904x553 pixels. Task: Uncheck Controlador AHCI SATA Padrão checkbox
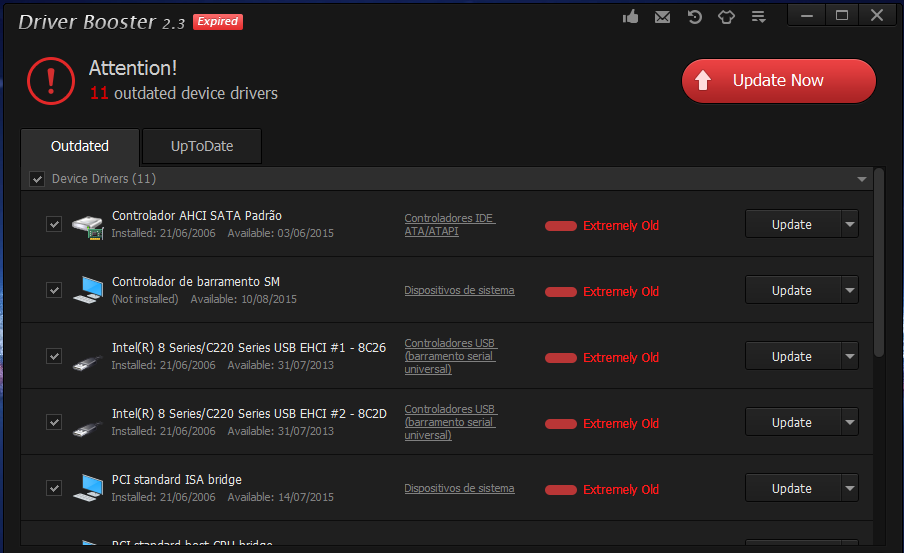54,224
